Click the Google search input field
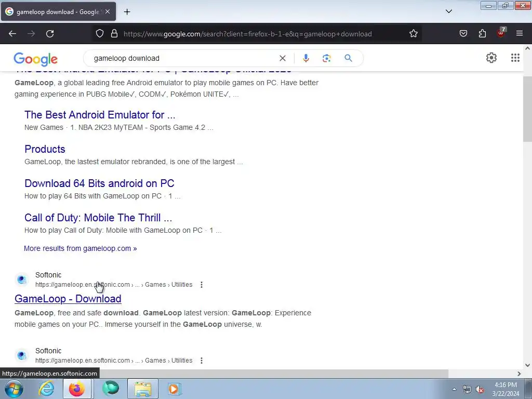The height and width of the screenshot is (399, 532). coord(183,58)
